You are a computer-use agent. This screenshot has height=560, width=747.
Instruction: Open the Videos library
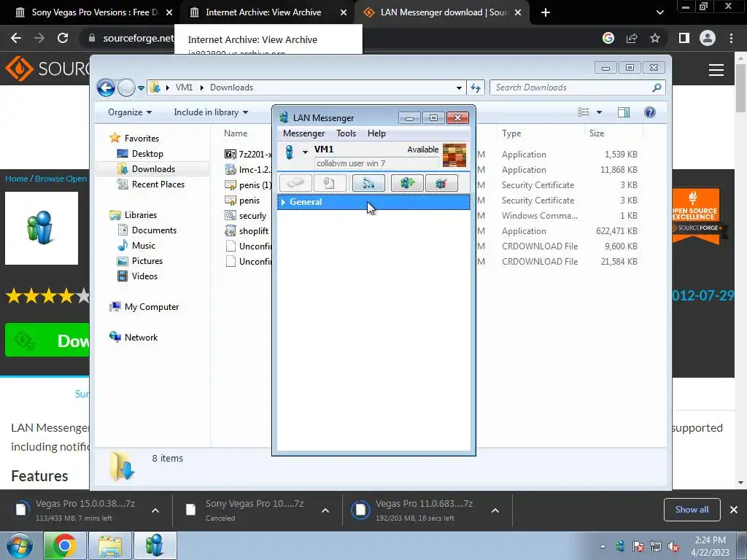pos(144,276)
